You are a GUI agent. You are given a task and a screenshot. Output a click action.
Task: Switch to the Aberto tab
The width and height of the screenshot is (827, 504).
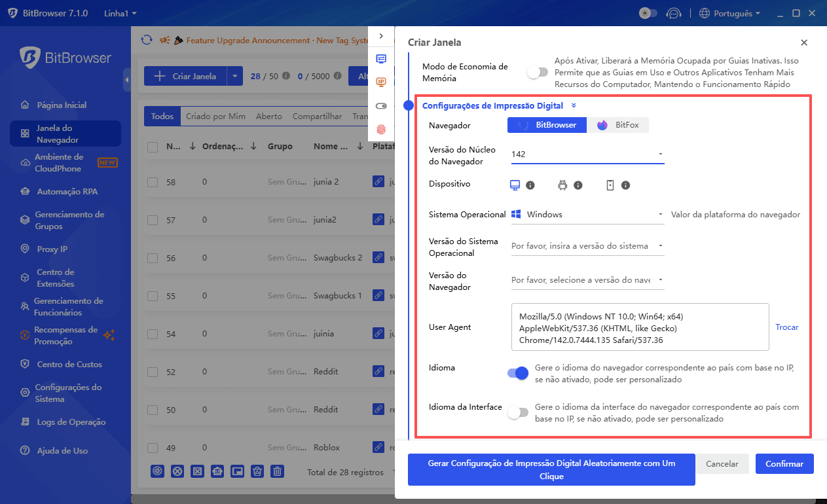pyautogui.click(x=269, y=117)
